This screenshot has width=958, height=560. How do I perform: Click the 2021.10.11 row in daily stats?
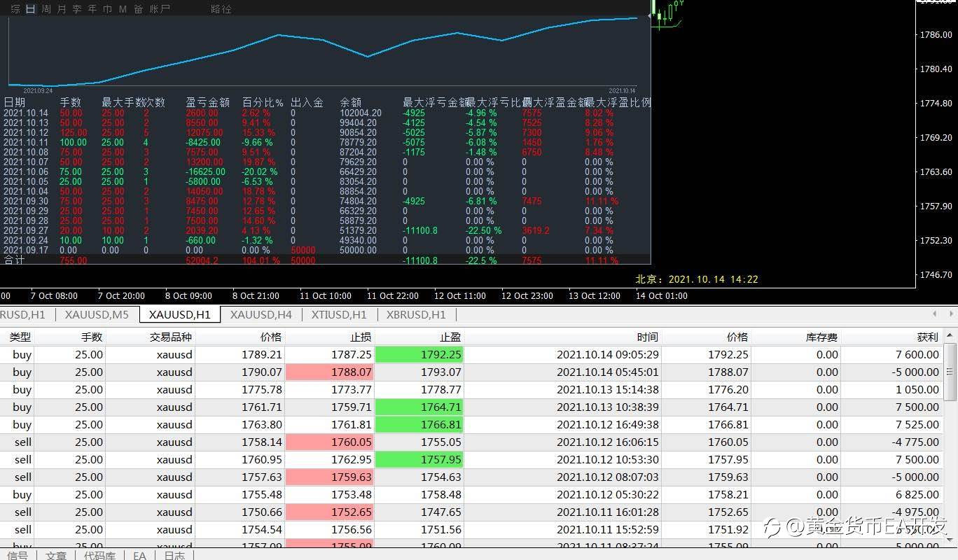pyautogui.click(x=326, y=142)
